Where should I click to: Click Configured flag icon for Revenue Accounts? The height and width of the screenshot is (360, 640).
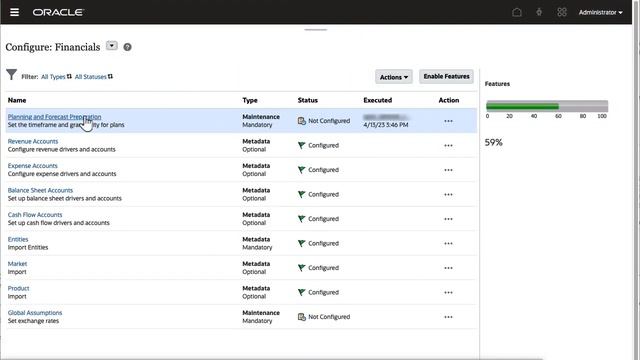pos(302,145)
